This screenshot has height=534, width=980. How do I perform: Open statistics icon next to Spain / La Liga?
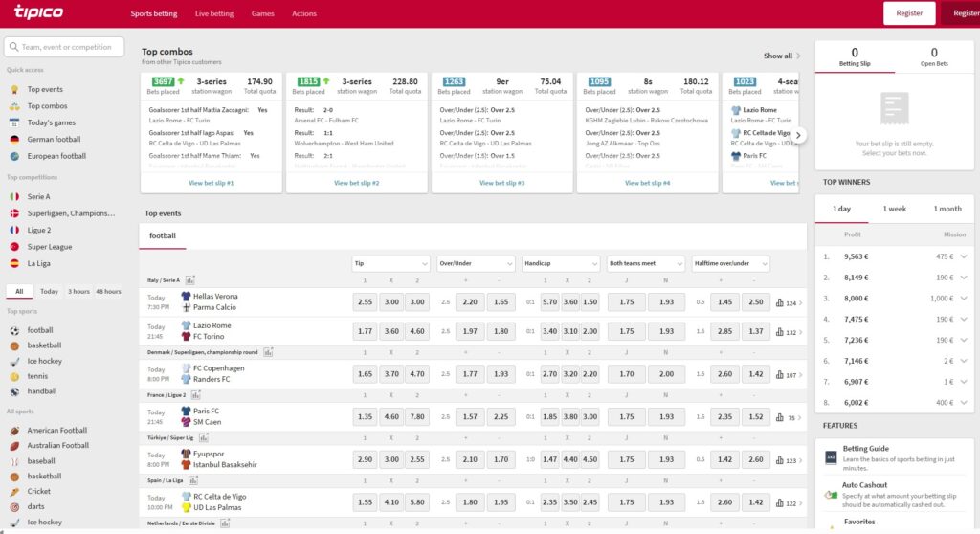click(193, 480)
